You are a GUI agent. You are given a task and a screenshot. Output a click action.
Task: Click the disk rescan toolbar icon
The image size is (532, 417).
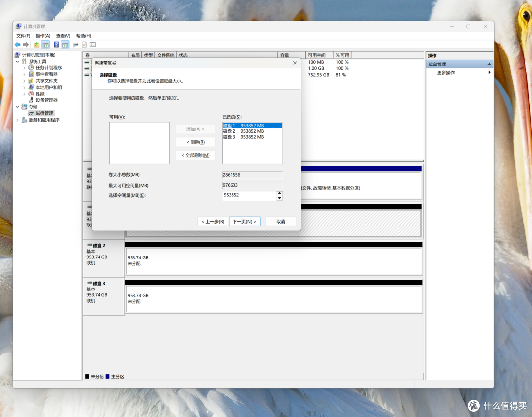[x=76, y=45]
